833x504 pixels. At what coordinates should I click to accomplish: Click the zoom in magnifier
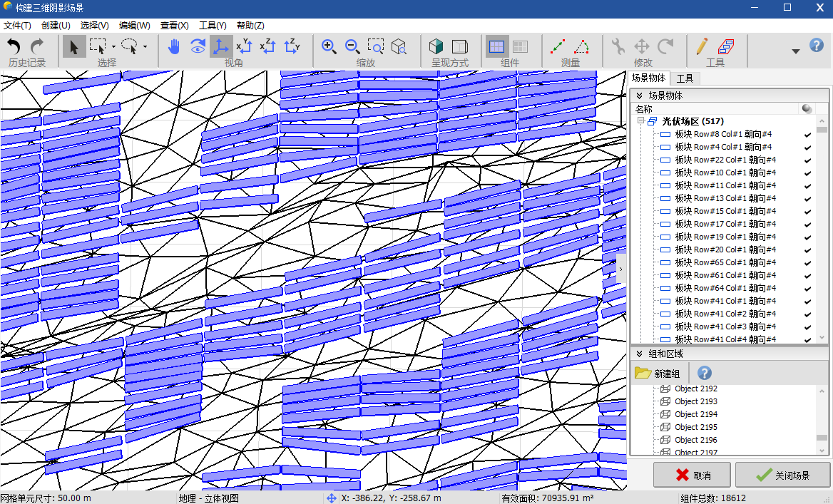tap(329, 47)
